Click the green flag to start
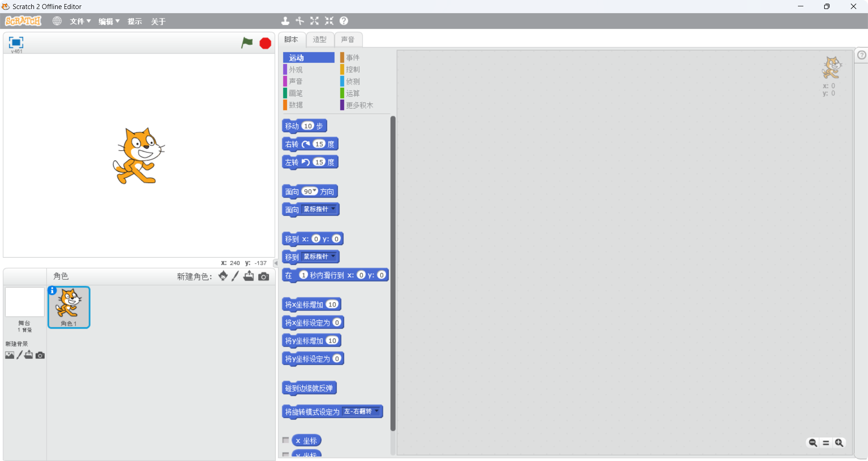This screenshot has height=461, width=868. pyautogui.click(x=247, y=43)
